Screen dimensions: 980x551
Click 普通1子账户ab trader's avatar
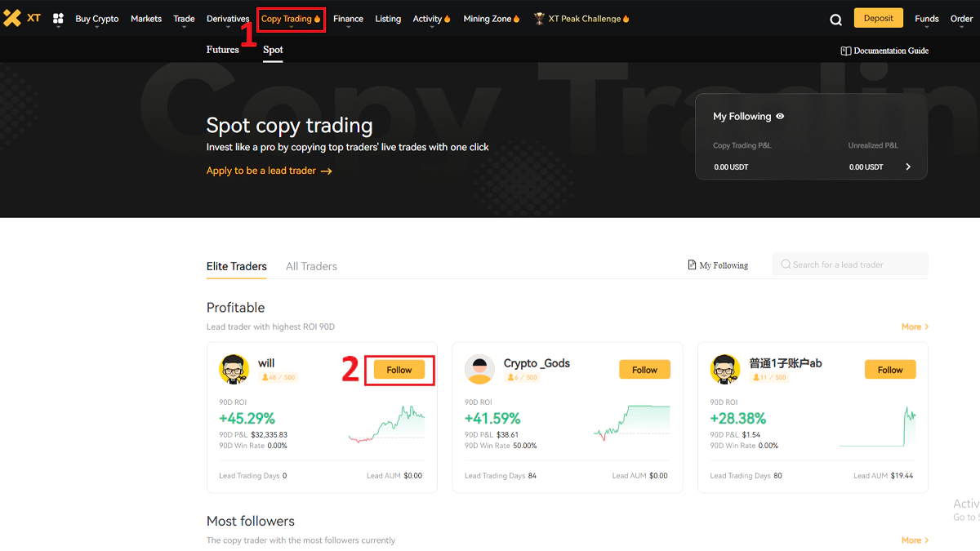725,369
